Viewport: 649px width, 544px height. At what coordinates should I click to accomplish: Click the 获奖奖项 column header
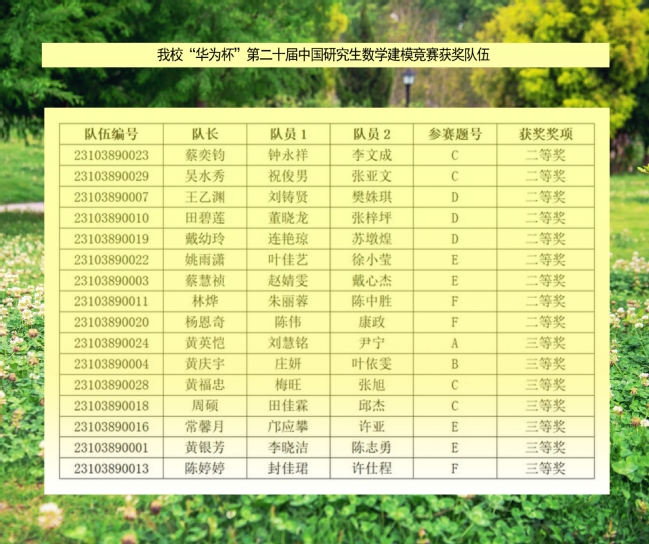point(545,134)
